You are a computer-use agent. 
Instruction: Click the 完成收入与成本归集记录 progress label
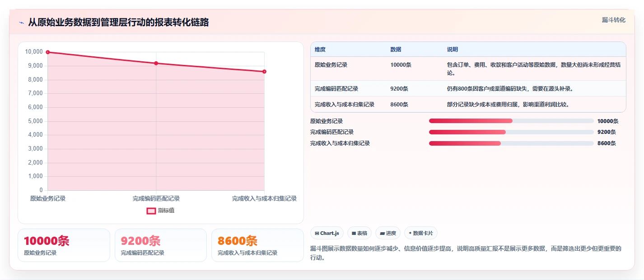340,143
